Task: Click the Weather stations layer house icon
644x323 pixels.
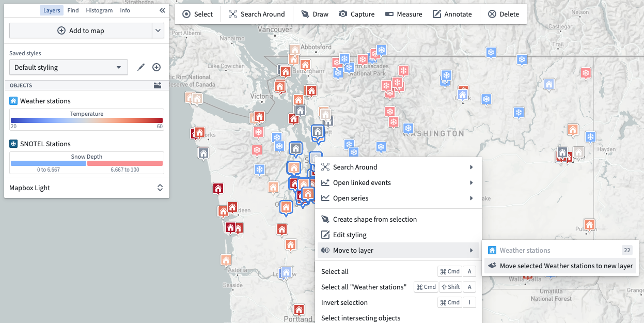Action: click(13, 101)
